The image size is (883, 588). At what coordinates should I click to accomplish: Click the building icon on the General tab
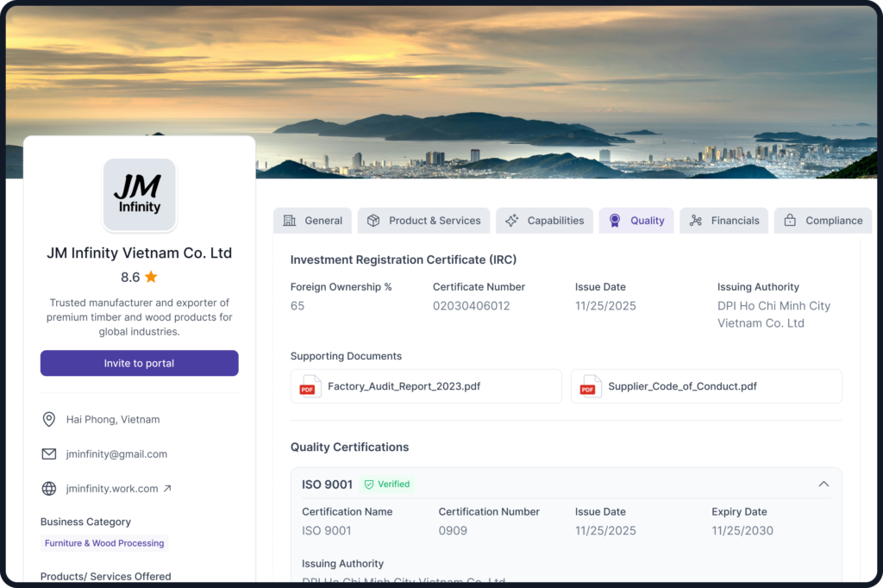(290, 221)
